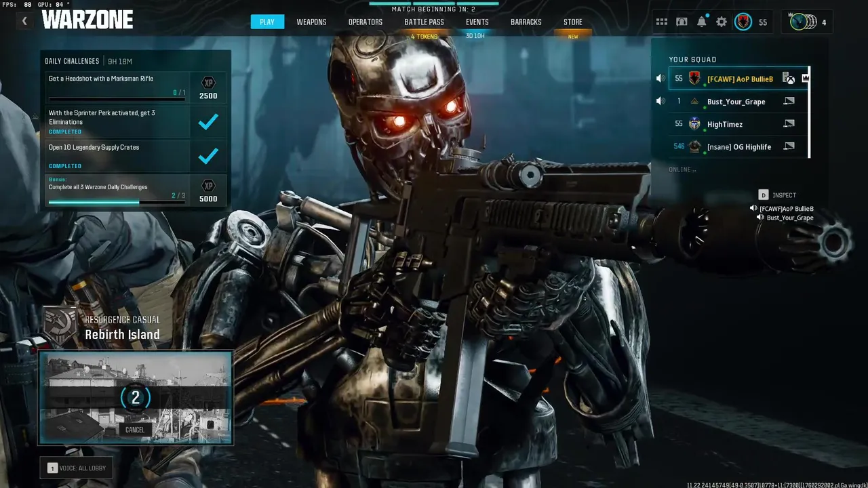Image resolution: width=868 pixels, height=488 pixels.
Task: Open the BARRACKS tab
Action: [x=526, y=22]
